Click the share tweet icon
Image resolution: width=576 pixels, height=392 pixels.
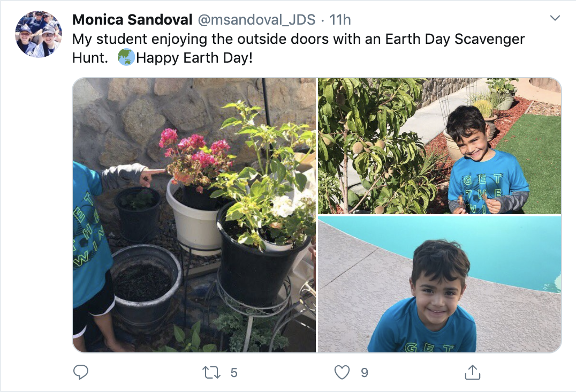point(472,372)
